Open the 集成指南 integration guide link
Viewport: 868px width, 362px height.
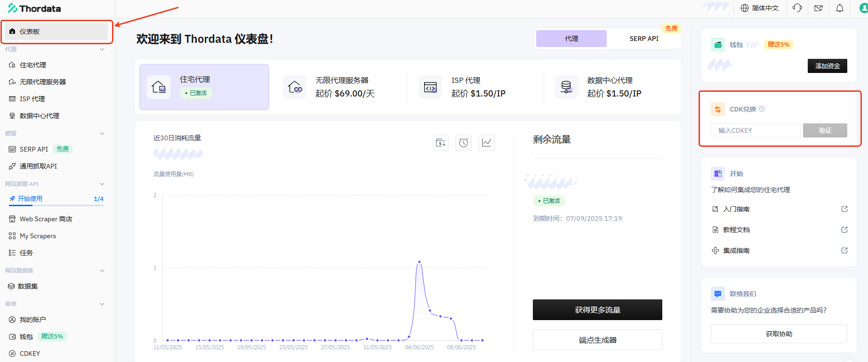point(779,250)
